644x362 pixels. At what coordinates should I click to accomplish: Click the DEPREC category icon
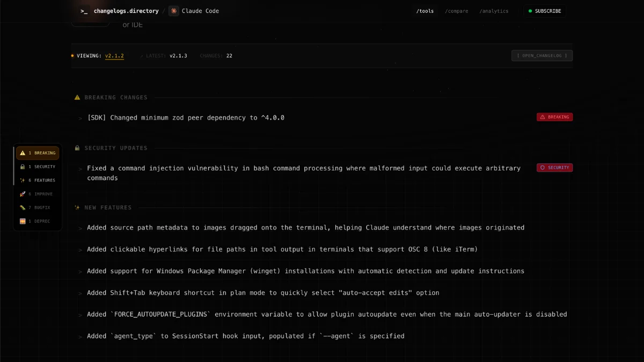[23, 221]
